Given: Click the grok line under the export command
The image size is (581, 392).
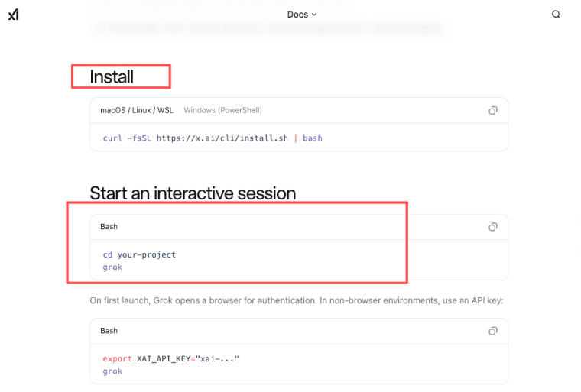Looking at the screenshot, I should point(112,371).
